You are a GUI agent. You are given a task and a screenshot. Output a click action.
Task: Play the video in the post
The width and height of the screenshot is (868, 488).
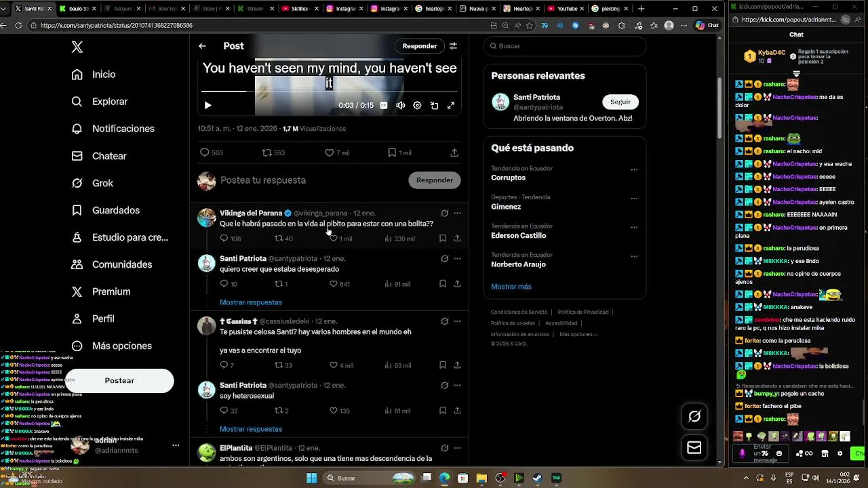click(x=208, y=106)
